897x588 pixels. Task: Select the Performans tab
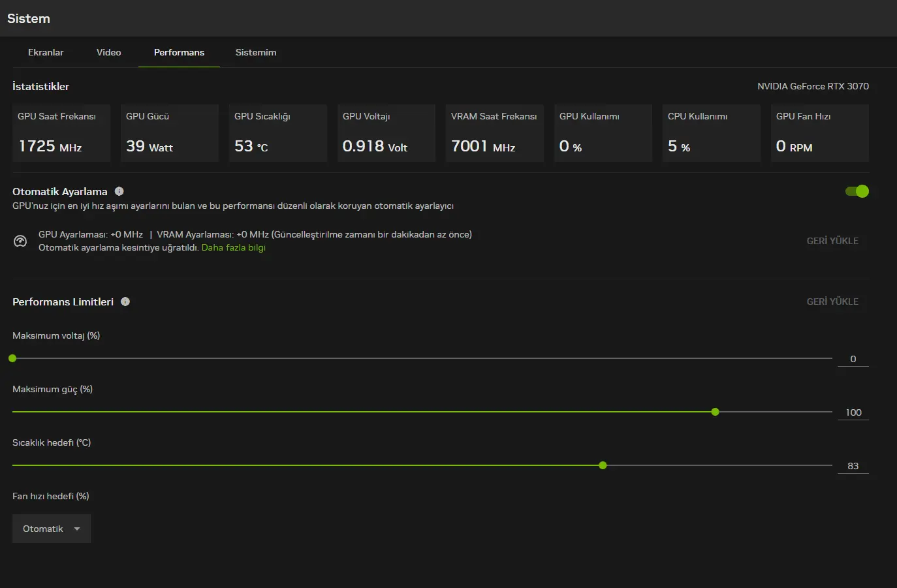(179, 52)
